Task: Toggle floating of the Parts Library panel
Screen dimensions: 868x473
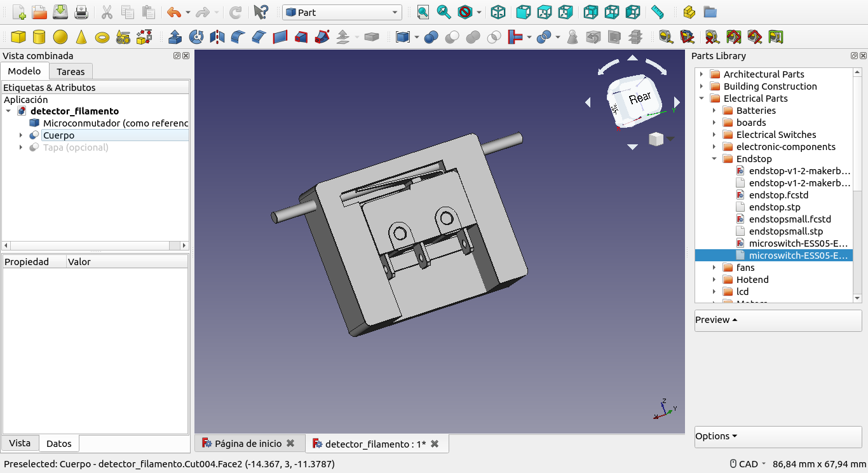Action: pyautogui.click(x=854, y=56)
